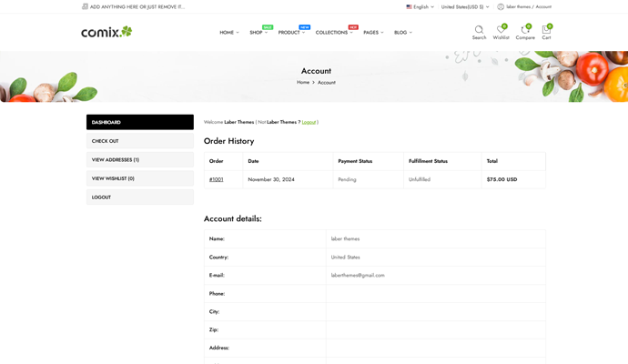Click the Search magnifier icon

[x=479, y=30]
